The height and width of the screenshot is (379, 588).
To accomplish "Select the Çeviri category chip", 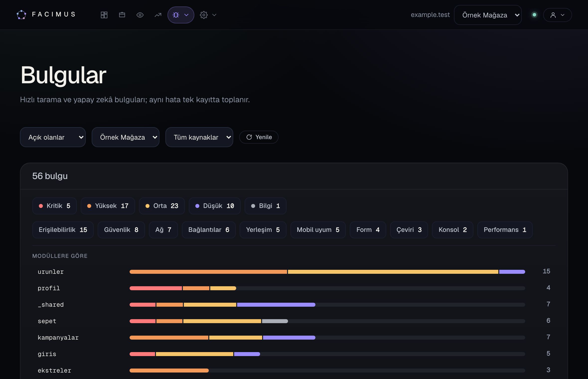I will click(409, 230).
